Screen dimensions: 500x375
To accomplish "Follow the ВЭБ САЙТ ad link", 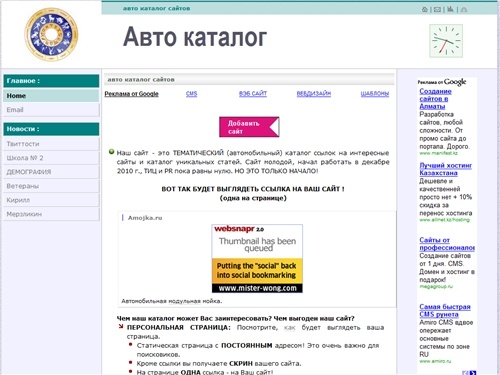I will point(253,94).
